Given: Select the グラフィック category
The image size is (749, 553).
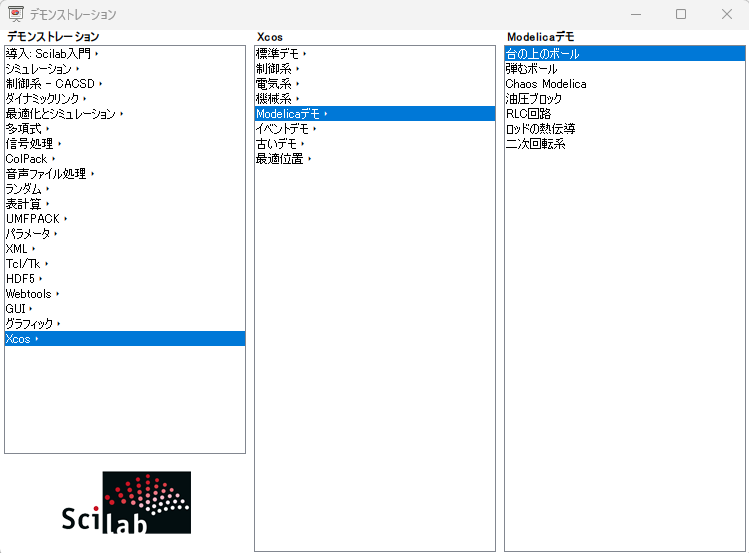Looking at the screenshot, I should [x=125, y=324].
